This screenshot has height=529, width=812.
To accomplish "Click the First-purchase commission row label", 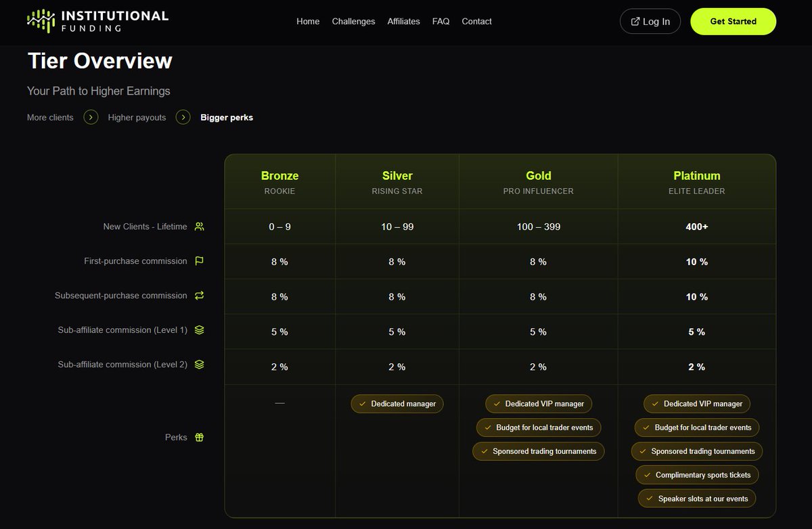I will 135,261.
